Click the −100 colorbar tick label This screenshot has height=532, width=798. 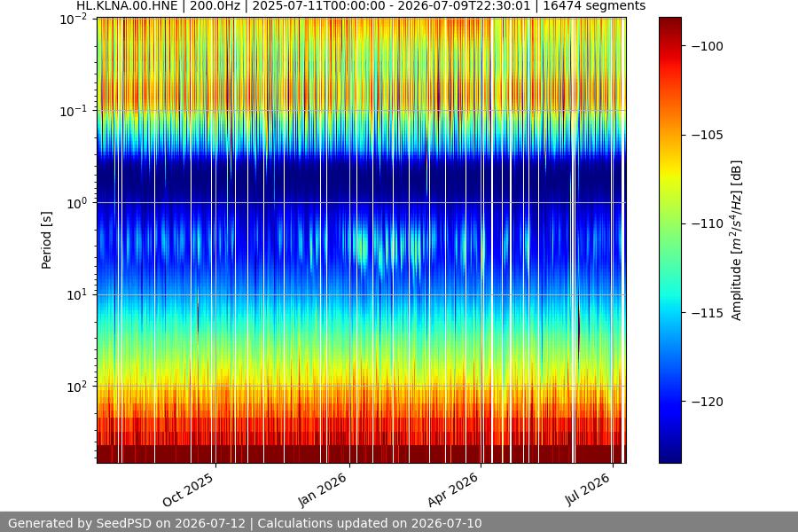click(708, 46)
